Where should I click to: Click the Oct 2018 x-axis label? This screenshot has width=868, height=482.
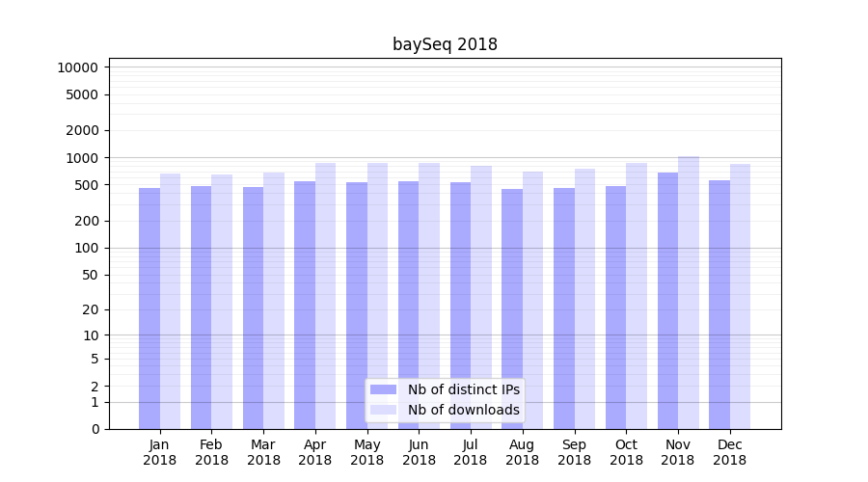(x=626, y=452)
